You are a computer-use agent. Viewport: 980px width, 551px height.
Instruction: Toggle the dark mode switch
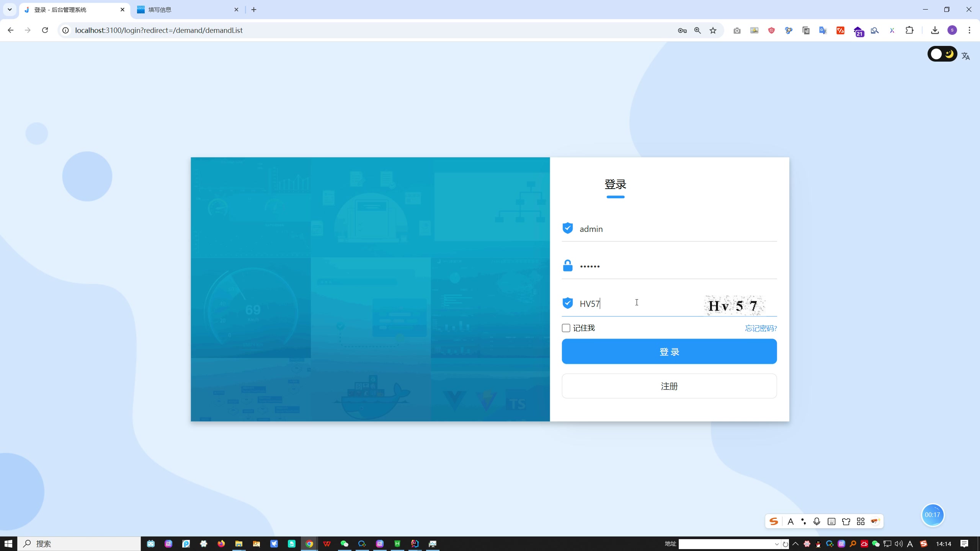[x=942, y=54]
